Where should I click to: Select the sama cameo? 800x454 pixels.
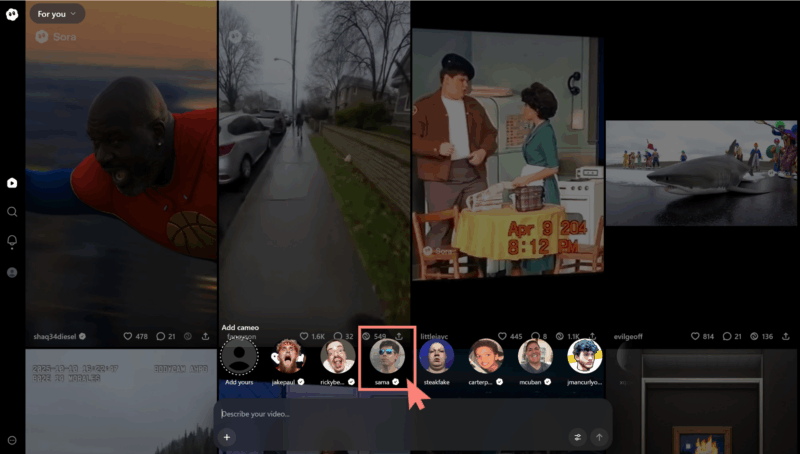coord(387,357)
